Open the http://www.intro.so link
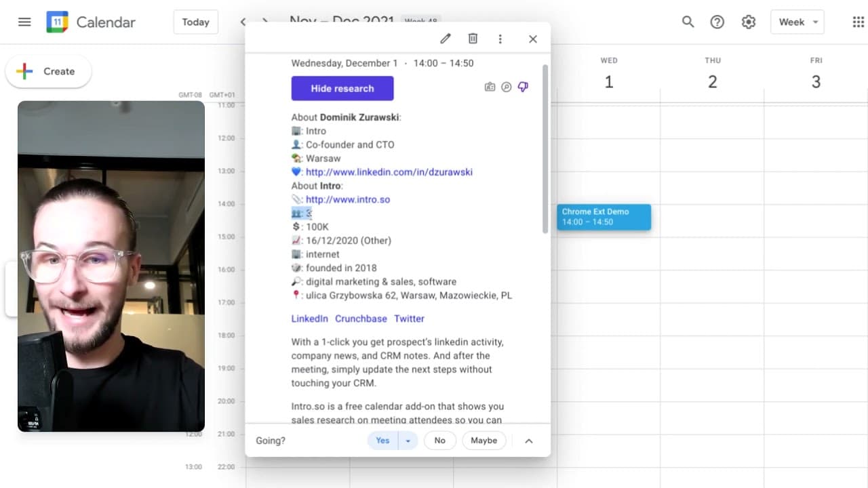Screen dimensions: 868x488 348,199
